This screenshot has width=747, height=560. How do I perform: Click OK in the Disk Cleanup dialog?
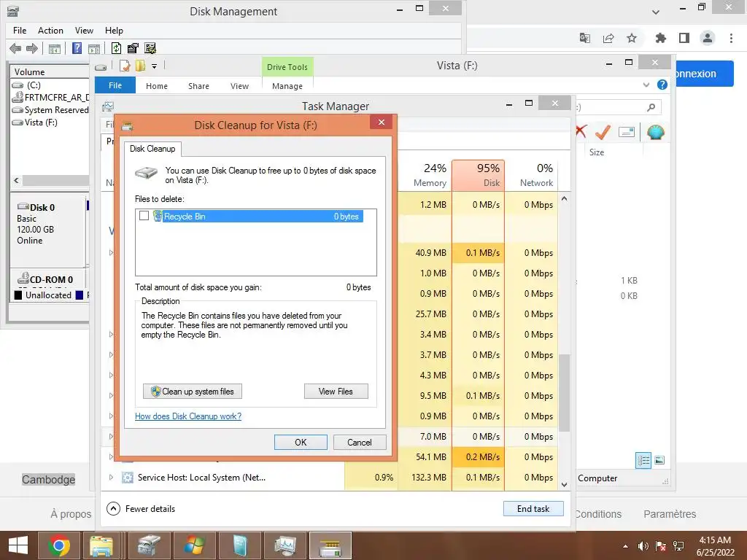[x=301, y=443]
